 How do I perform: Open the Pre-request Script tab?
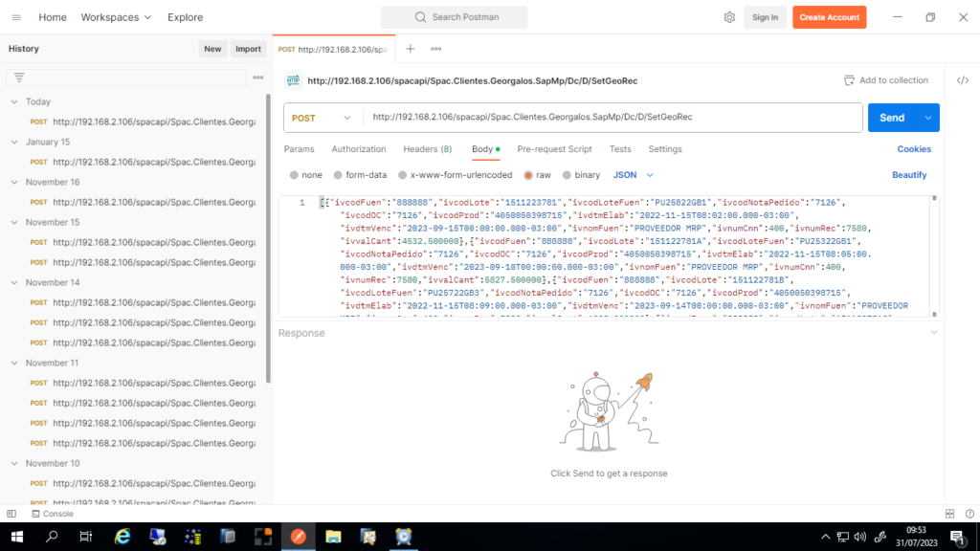[x=554, y=149]
